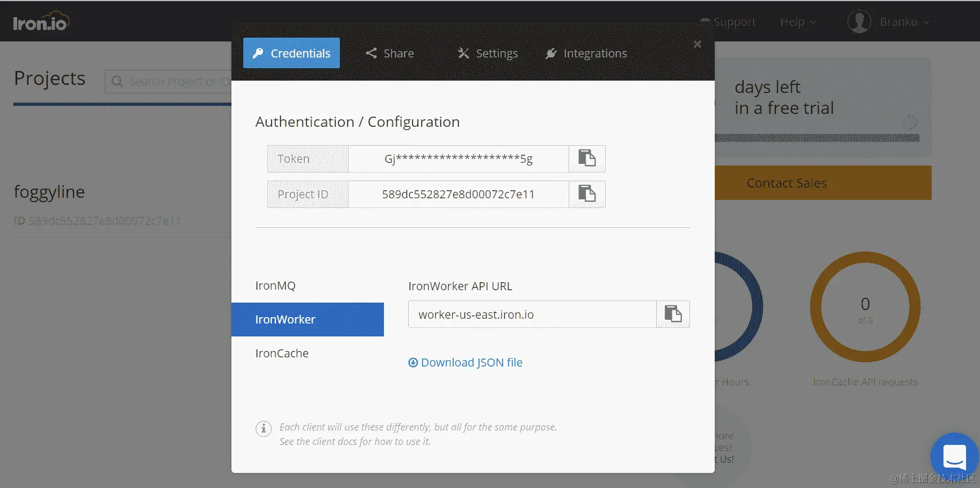
Task: Copy the Project ID to clipboard
Action: pyautogui.click(x=587, y=194)
